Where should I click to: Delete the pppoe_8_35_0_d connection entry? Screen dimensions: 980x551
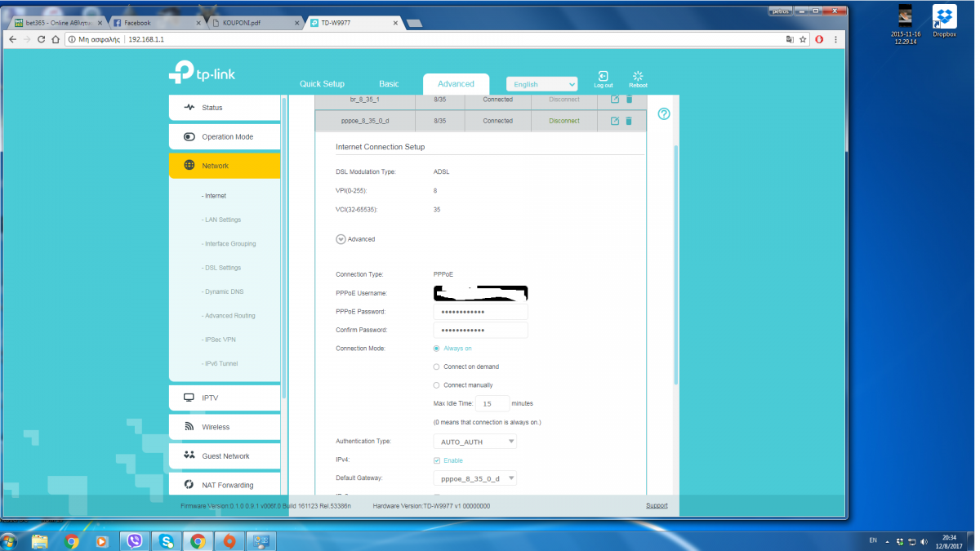click(x=629, y=121)
